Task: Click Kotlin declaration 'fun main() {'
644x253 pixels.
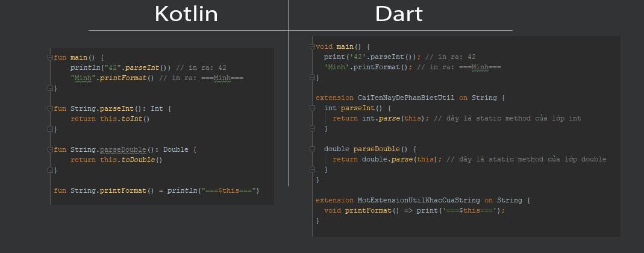Action: 79,57
